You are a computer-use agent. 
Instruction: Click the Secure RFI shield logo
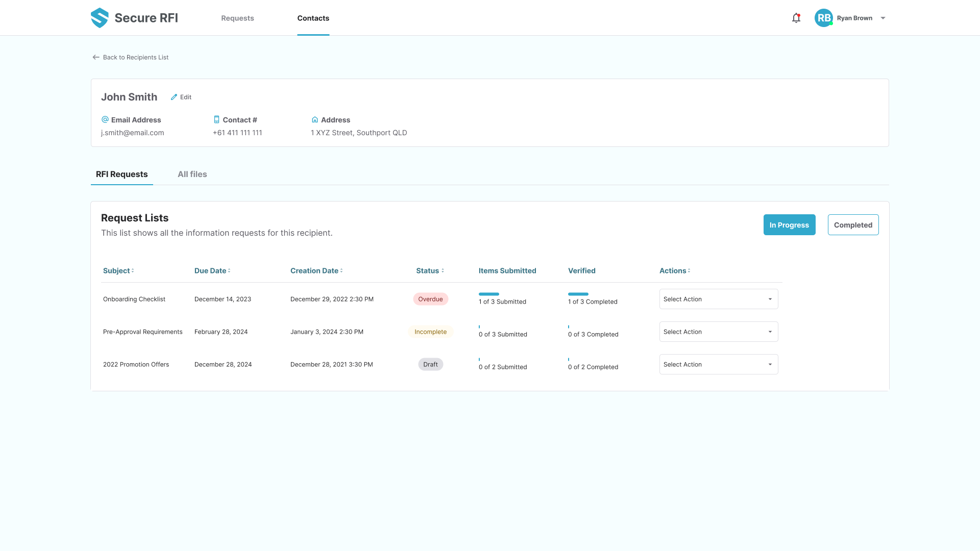click(x=100, y=18)
